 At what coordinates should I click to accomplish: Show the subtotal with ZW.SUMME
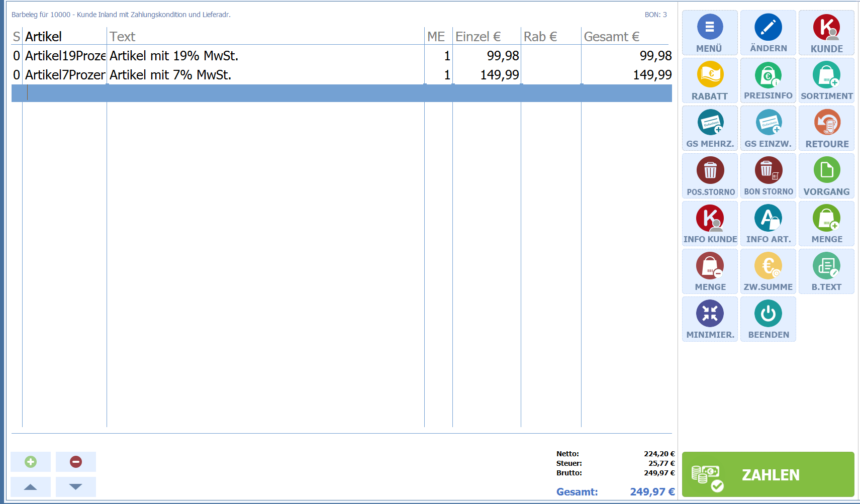(768, 271)
